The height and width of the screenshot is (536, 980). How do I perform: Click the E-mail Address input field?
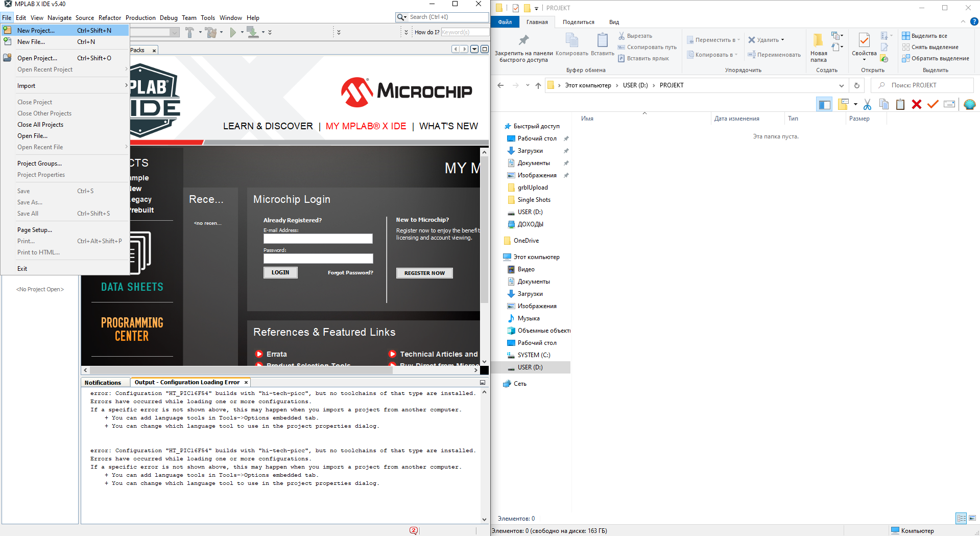pyautogui.click(x=318, y=239)
